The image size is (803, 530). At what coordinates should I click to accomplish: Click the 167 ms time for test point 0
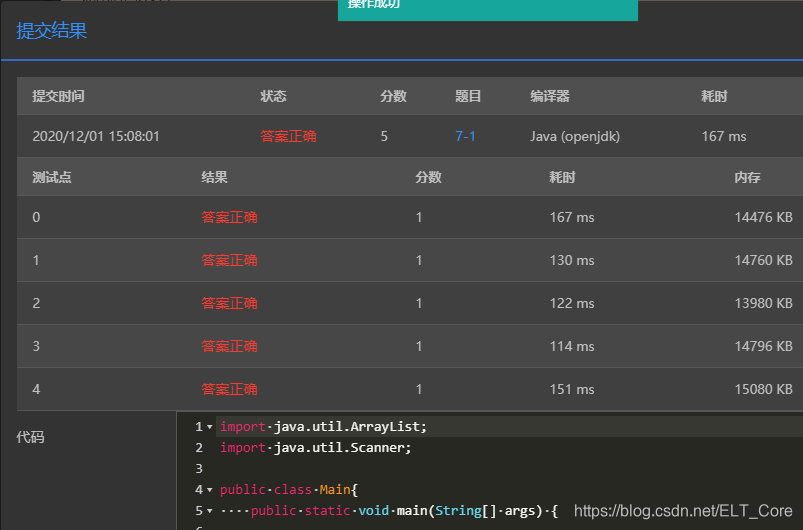point(572,217)
